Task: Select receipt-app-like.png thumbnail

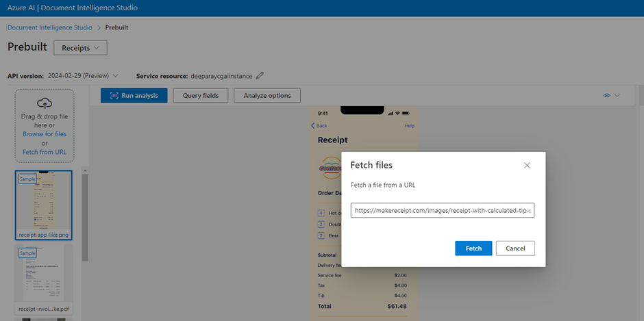Action: (44, 205)
